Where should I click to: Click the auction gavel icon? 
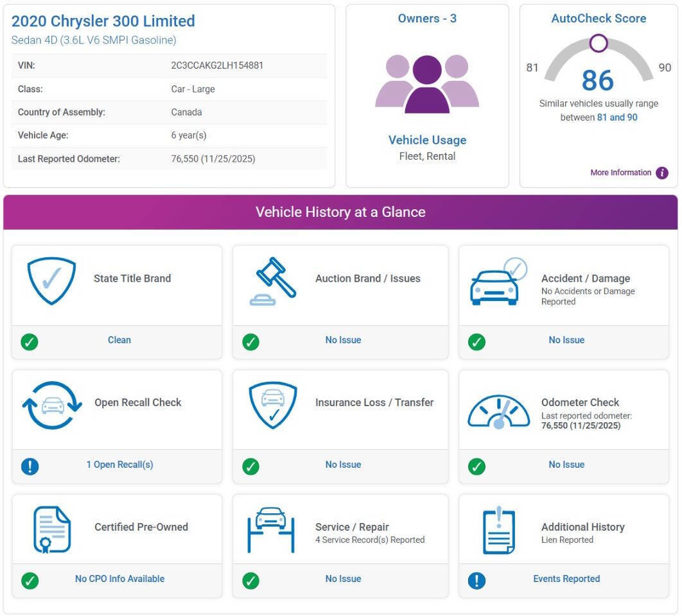click(272, 281)
